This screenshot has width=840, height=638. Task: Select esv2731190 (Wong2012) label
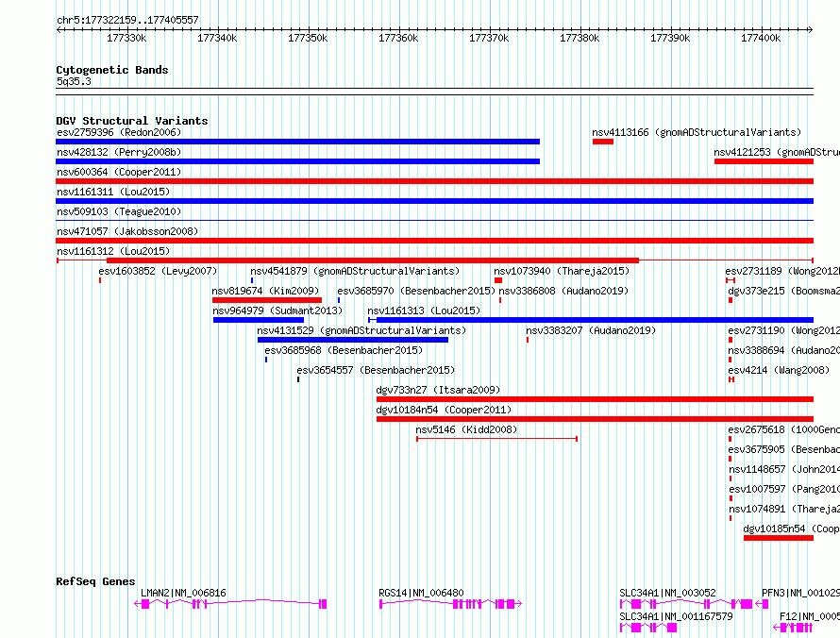(x=783, y=330)
